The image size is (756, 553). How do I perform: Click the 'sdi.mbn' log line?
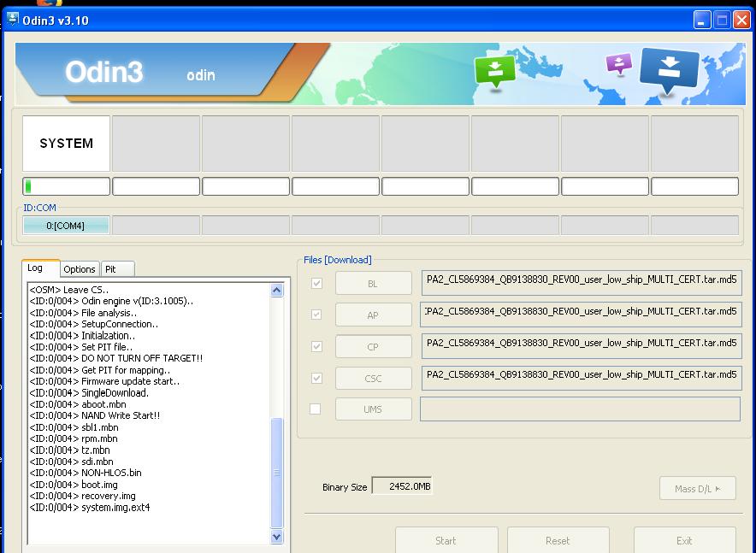point(71,462)
